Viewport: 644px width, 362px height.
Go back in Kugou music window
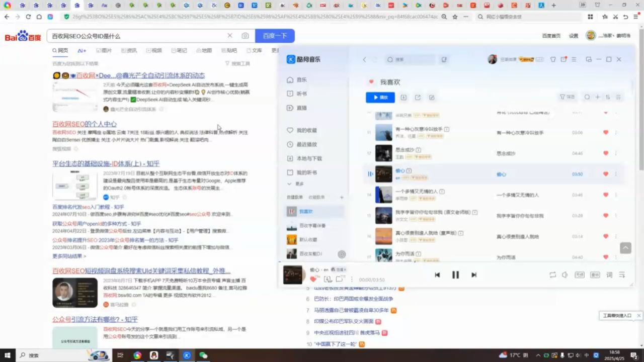coord(365,59)
